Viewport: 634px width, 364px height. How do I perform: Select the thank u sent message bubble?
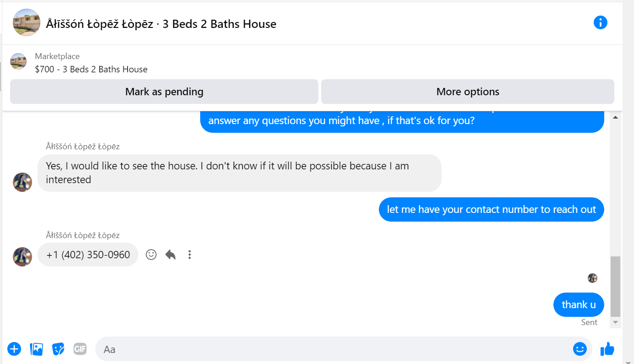click(579, 304)
